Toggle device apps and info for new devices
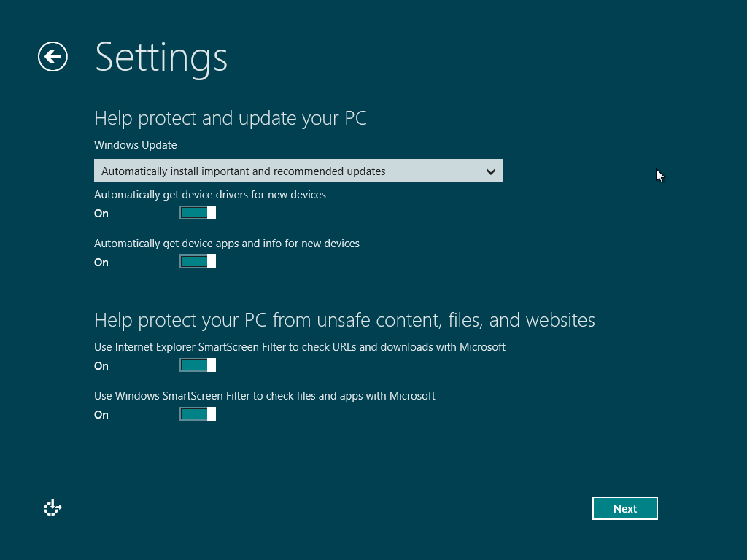747x560 pixels. 198,262
